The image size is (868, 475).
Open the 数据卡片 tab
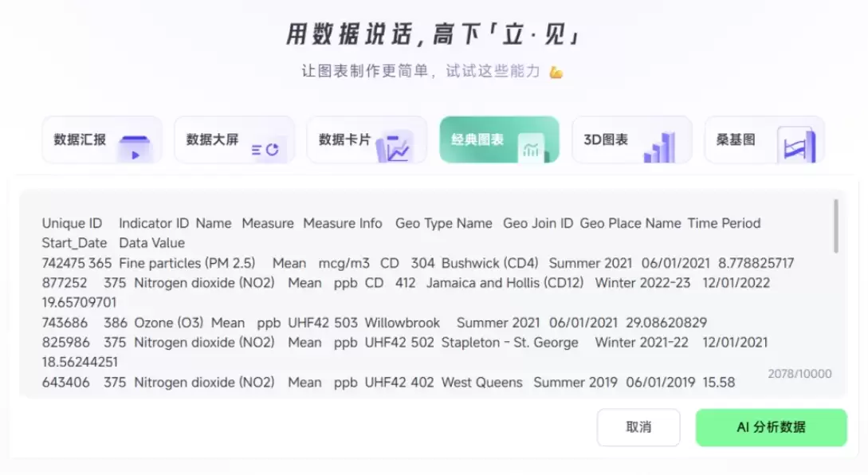[x=367, y=139]
